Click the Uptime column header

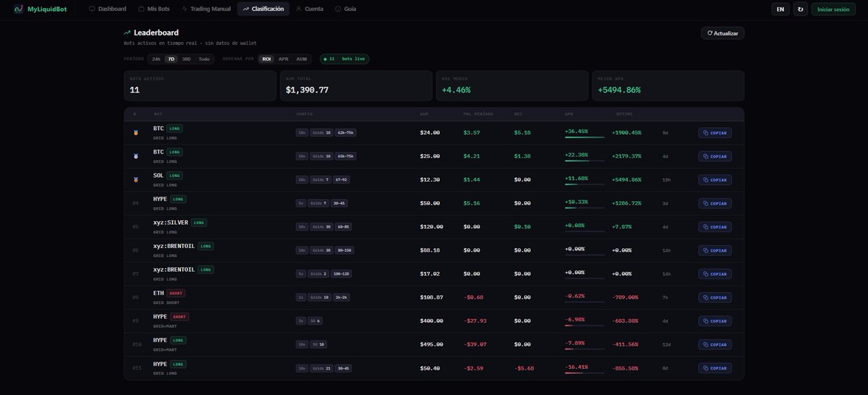[x=624, y=114]
